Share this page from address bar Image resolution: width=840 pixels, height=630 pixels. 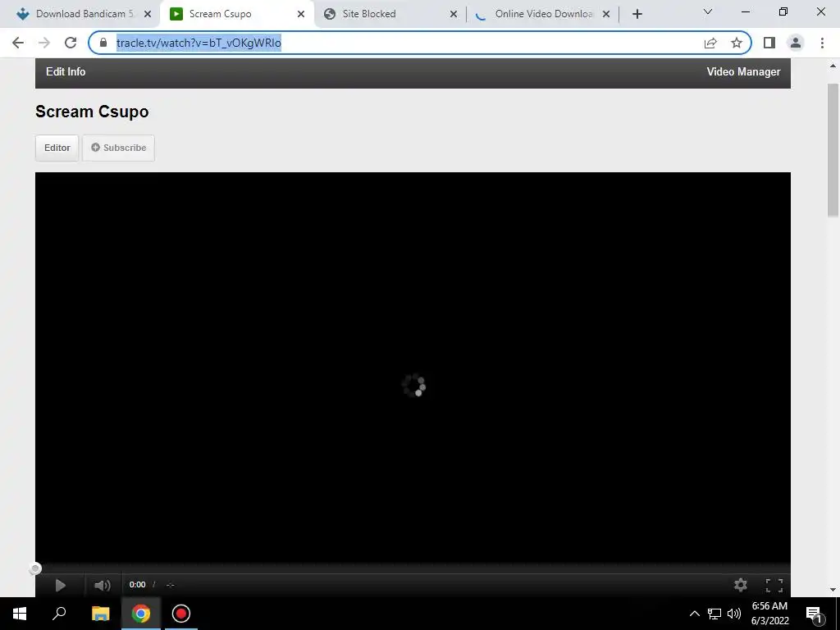[710, 43]
